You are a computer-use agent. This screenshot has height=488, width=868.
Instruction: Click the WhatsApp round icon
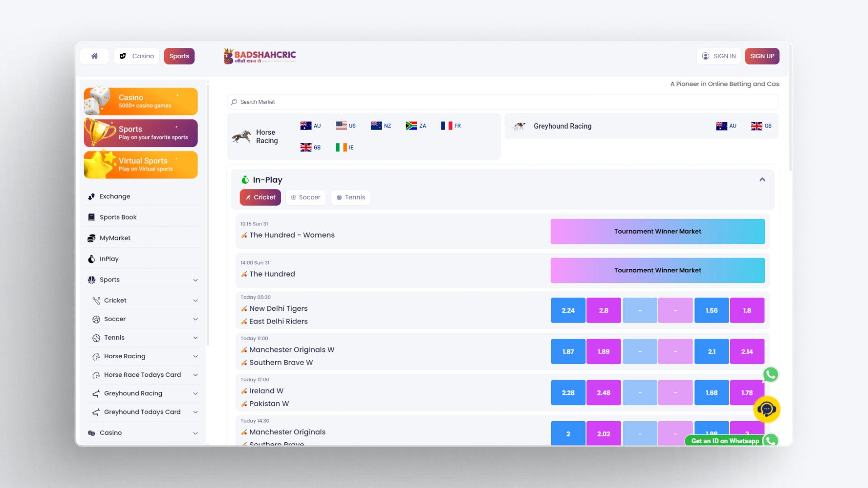[x=770, y=375]
